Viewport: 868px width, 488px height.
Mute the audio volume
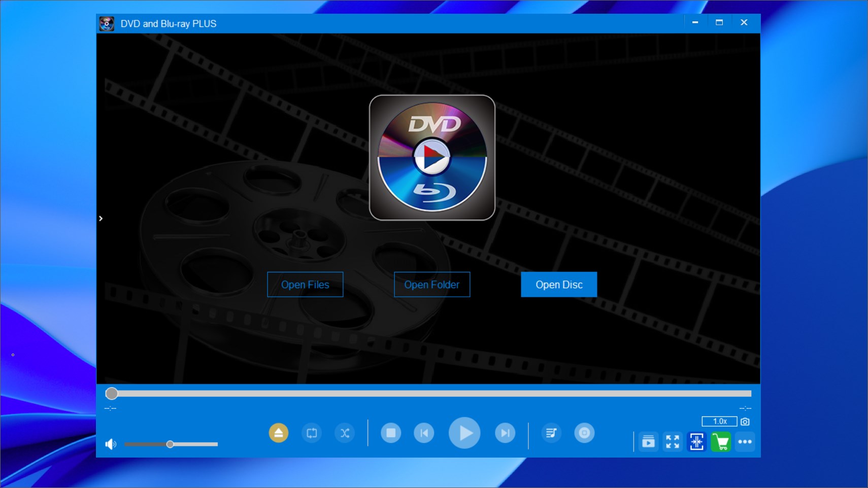point(111,444)
